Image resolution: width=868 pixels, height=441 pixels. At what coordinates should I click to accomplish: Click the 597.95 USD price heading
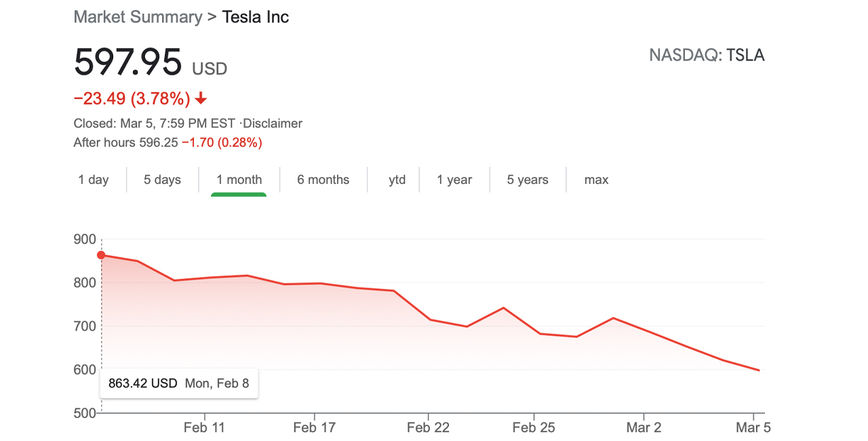point(150,63)
